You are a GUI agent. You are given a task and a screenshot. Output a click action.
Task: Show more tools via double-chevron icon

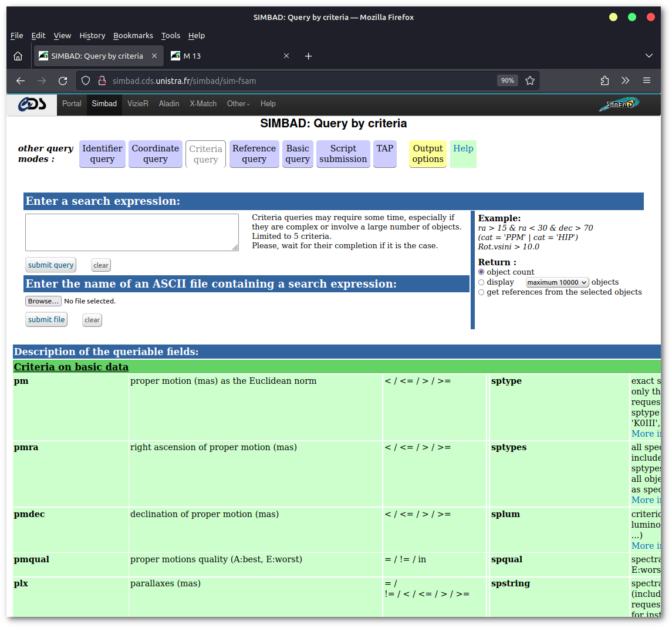[625, 80]
